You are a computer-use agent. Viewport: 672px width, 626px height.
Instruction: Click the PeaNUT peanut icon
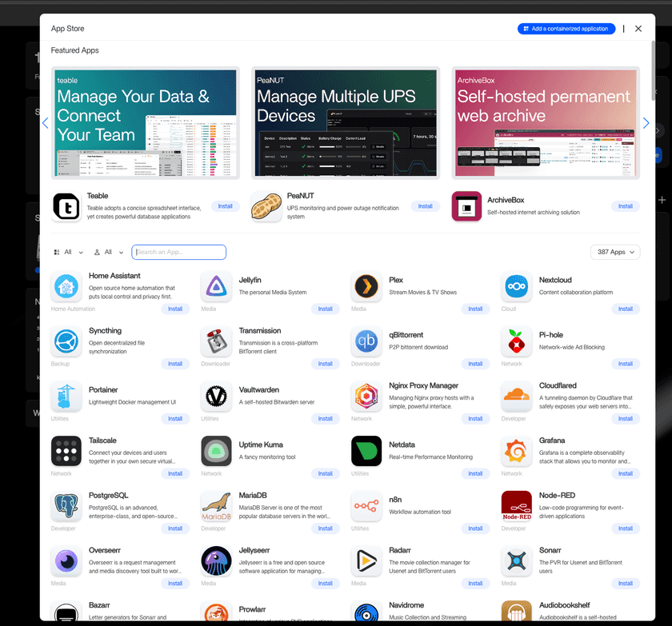266,206
